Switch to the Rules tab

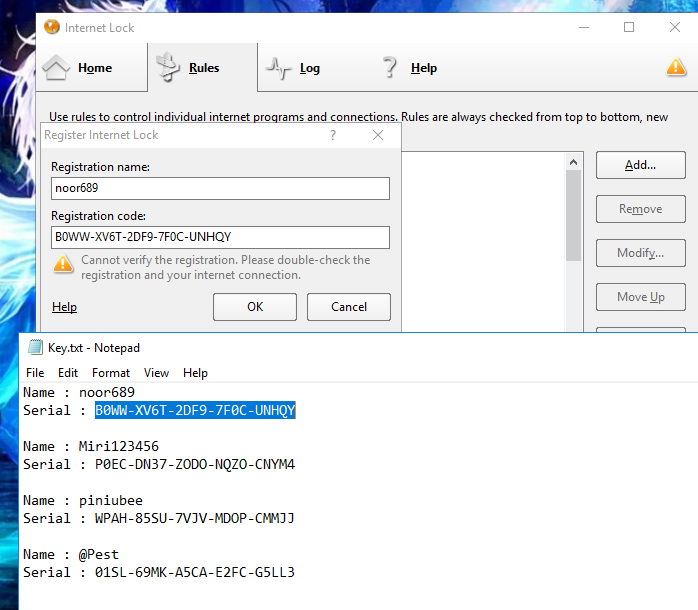[x=203, y=68]
